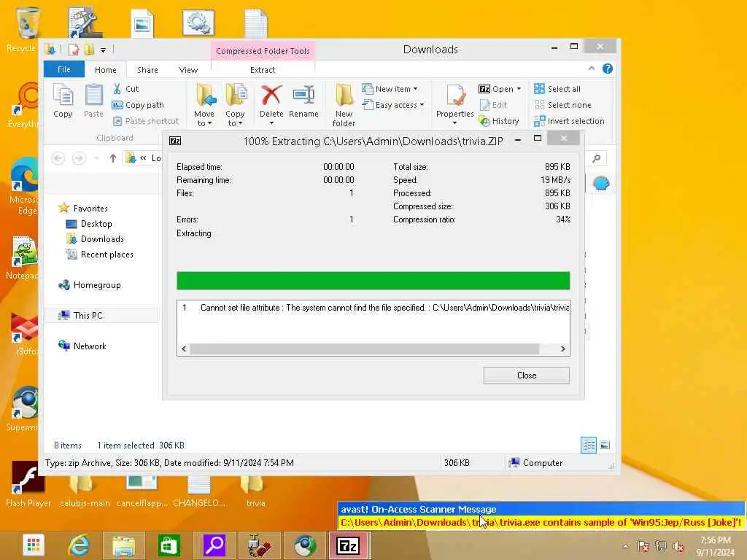Click the search magnifier in Explorer

pyautogui.click(x=597, y=158)
